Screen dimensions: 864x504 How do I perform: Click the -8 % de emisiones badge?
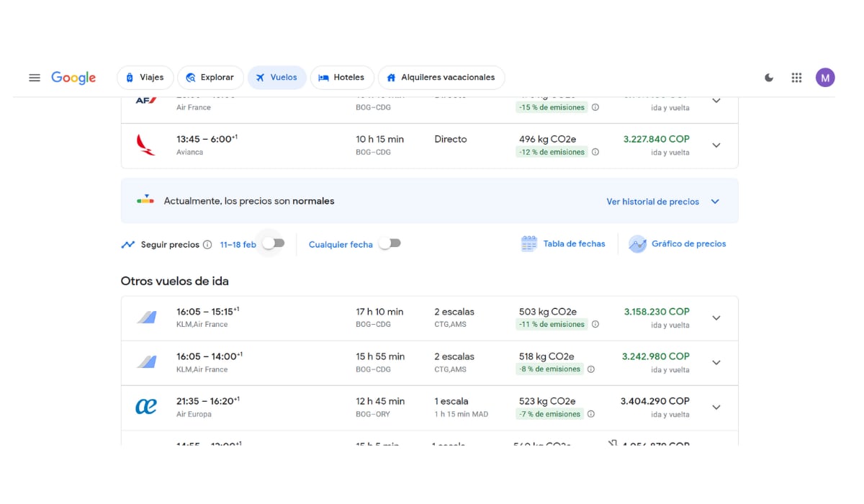click(550, 369)
